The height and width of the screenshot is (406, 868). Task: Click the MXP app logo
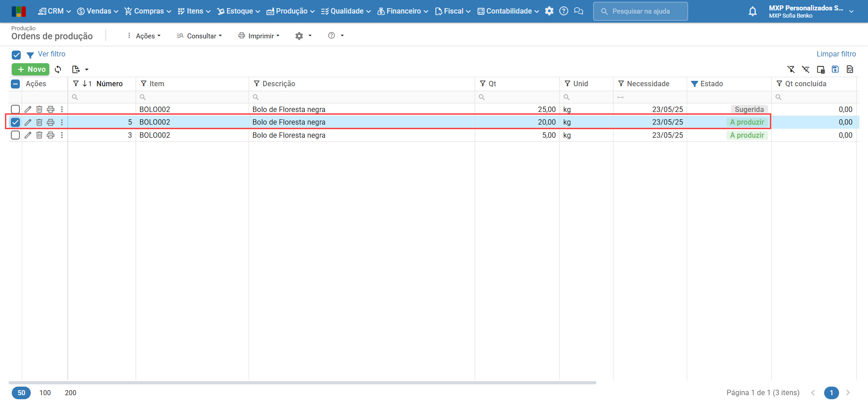[19, 11]
